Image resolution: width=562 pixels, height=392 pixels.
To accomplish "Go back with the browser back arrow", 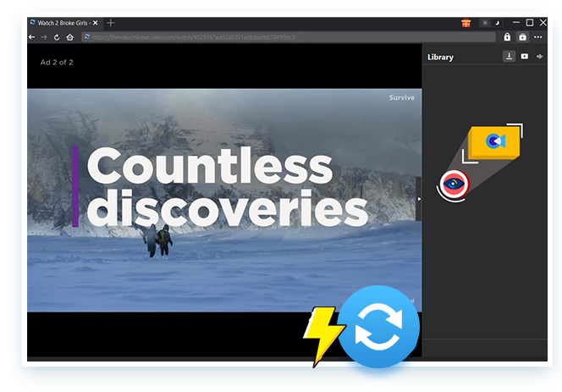I will (x=32, y=37).
